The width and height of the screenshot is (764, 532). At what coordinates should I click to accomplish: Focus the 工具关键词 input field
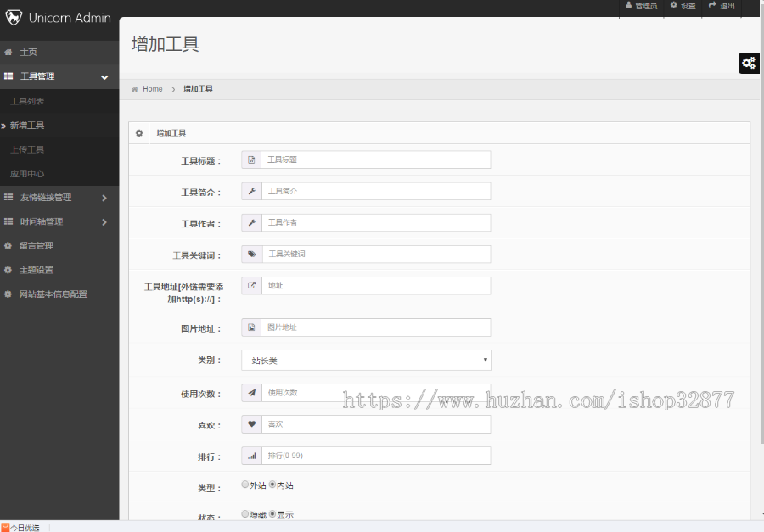pyautogui.click(x=376, y=255)
